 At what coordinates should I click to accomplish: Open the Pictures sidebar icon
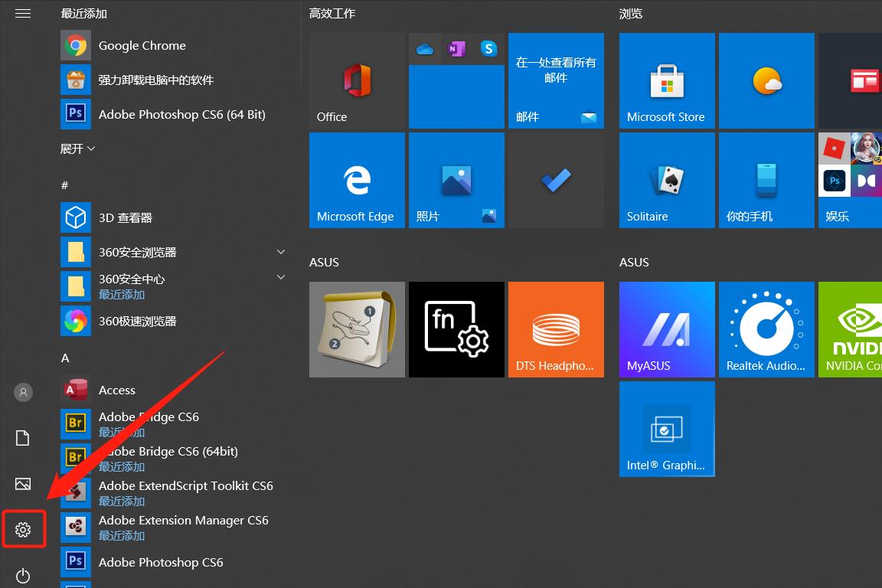(23, 484)
